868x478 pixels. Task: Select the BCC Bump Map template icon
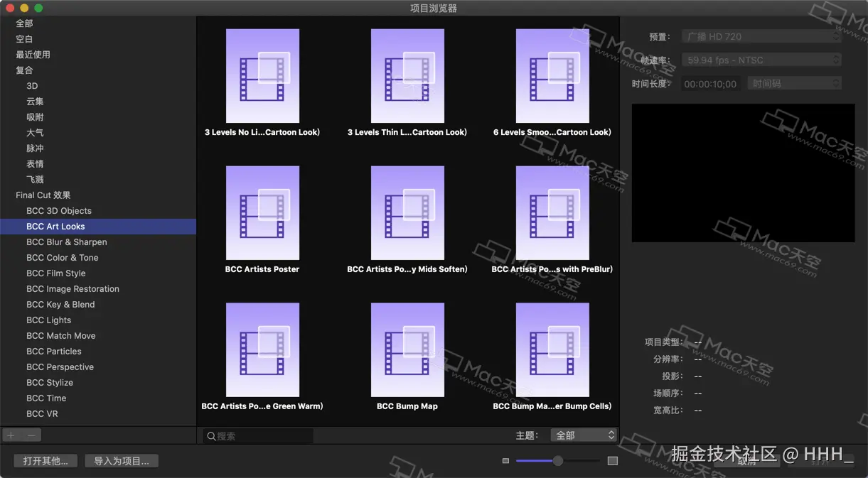[407, 349]
